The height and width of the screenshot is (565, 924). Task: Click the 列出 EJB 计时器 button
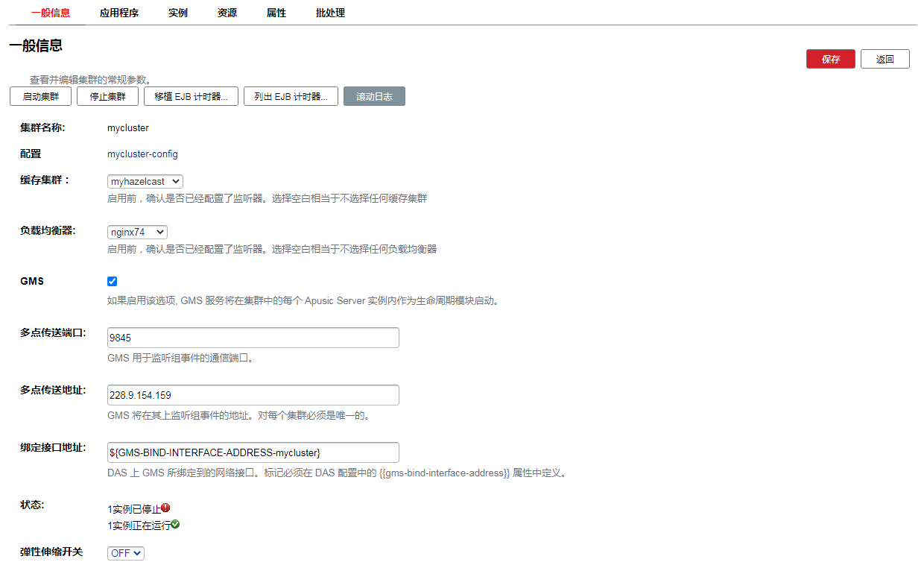(x=291, y=97)
